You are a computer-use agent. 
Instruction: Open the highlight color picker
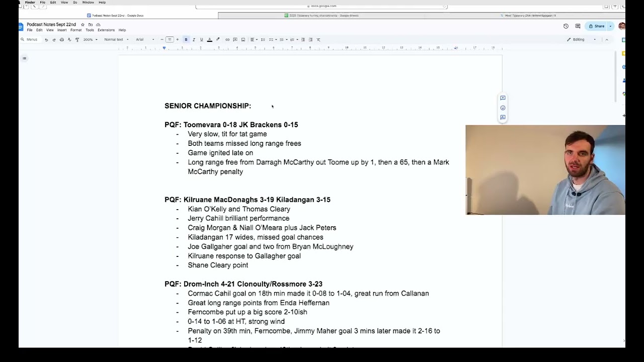[217, 40]
